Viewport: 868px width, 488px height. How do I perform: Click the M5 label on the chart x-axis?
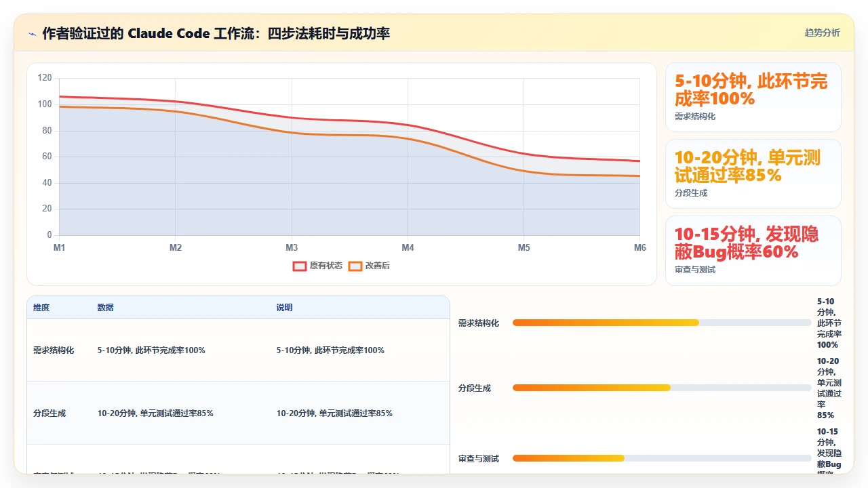(x=524, y=248)
